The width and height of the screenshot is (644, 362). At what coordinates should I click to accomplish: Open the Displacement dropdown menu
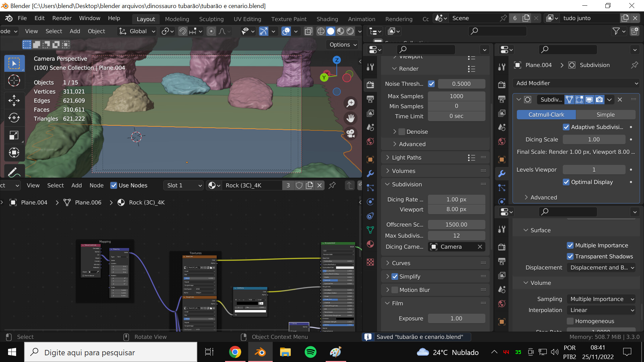601,268
